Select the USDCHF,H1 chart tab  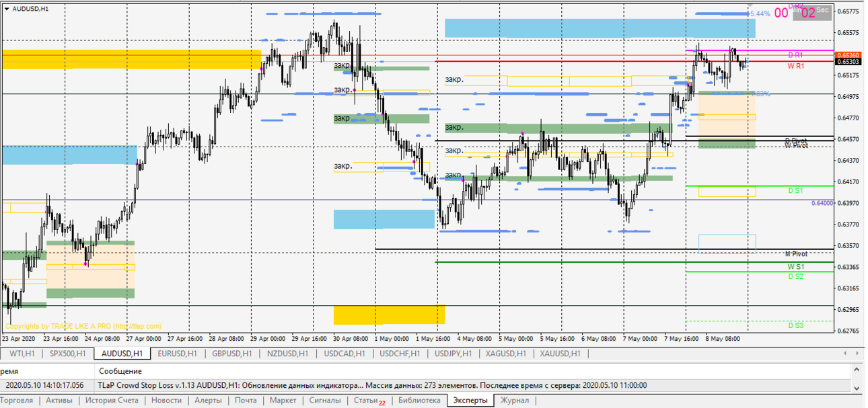point(400,354)
